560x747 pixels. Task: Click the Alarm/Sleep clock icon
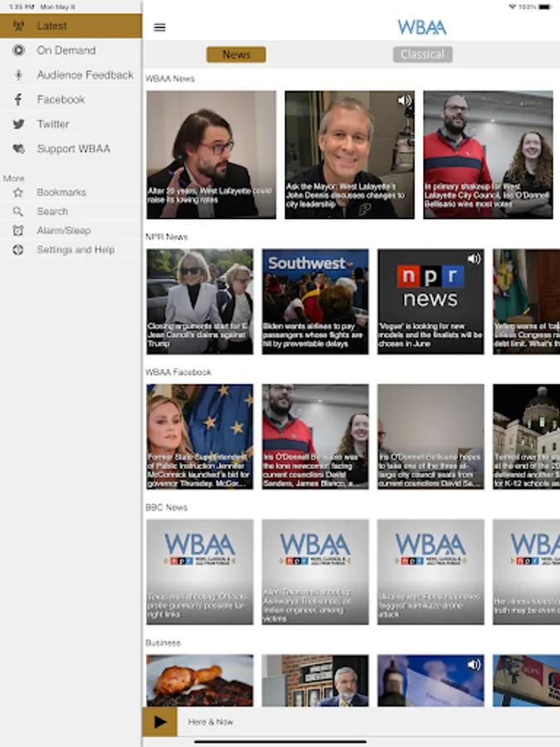pos(18,231)
